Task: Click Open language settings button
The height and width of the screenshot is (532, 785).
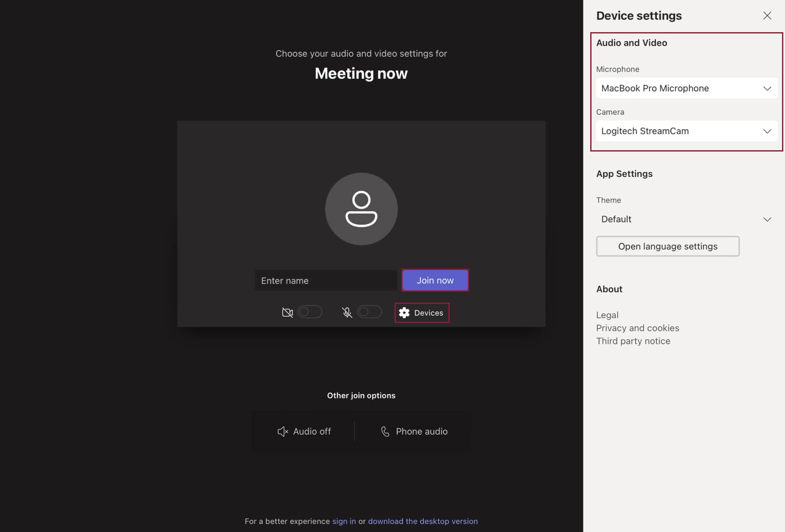Action: (x=667, y=246)
